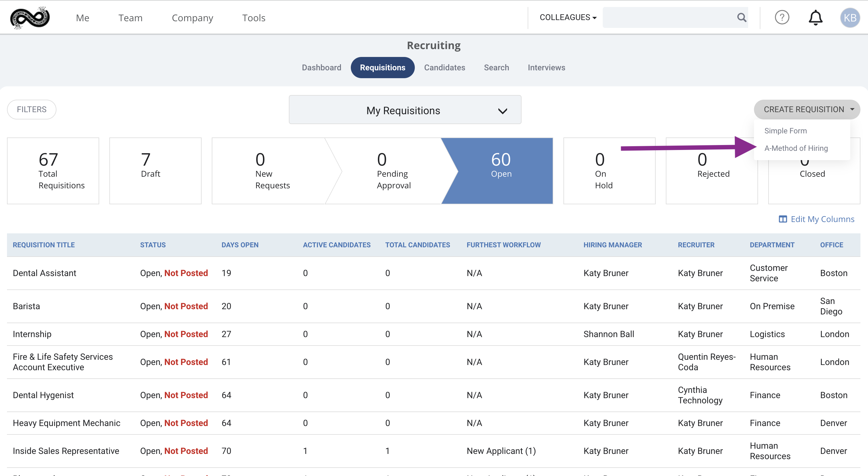Image resolution: width=868 pixels, height=476 pixels.
Task: Click the infinity logo home icon
Action: 30,17
